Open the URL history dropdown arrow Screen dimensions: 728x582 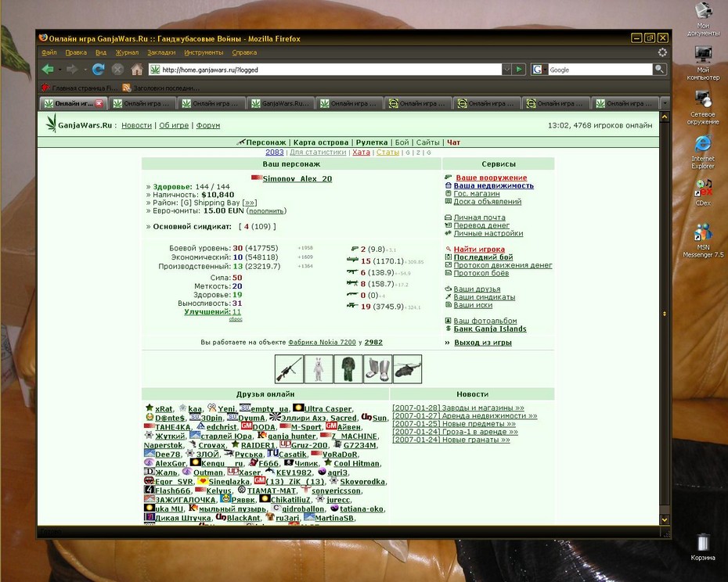506,70
